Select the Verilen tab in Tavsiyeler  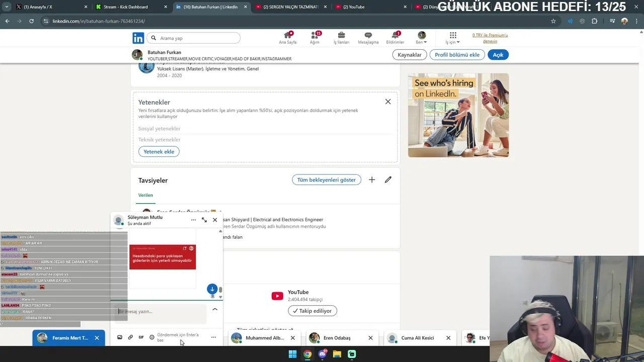click(x=145, y=195)
